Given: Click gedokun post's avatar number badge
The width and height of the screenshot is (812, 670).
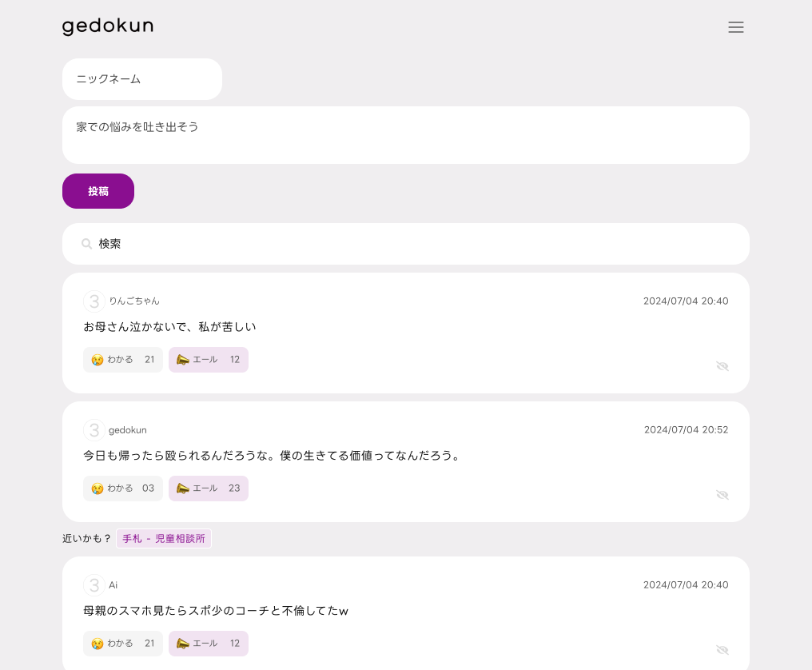Looking at the screenshot, I should 94,430.
